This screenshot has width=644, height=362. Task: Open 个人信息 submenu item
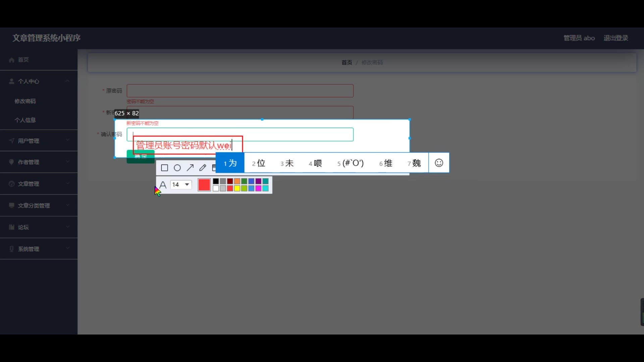coord(25,120)
